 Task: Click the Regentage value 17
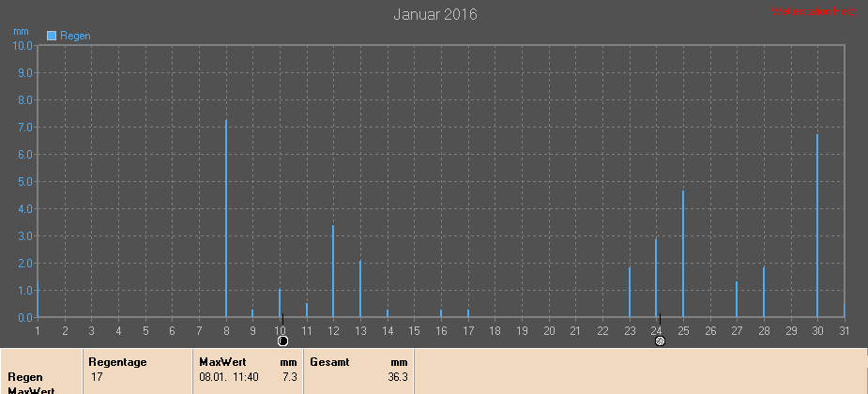[97, 377]
